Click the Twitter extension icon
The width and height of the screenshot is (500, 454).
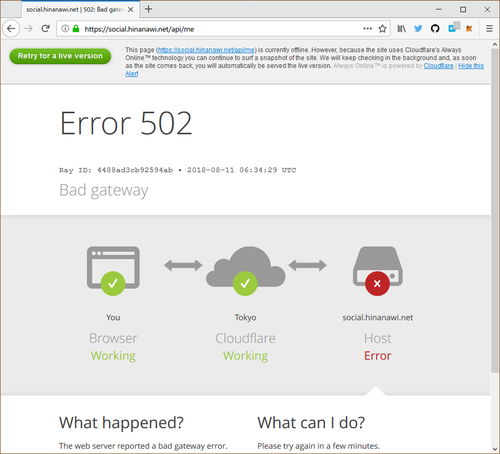click(418, 29)
